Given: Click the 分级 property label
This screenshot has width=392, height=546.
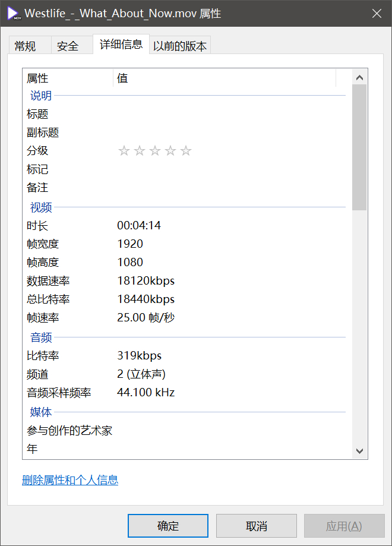Looking at the screenshot, I should pos(37,151).
